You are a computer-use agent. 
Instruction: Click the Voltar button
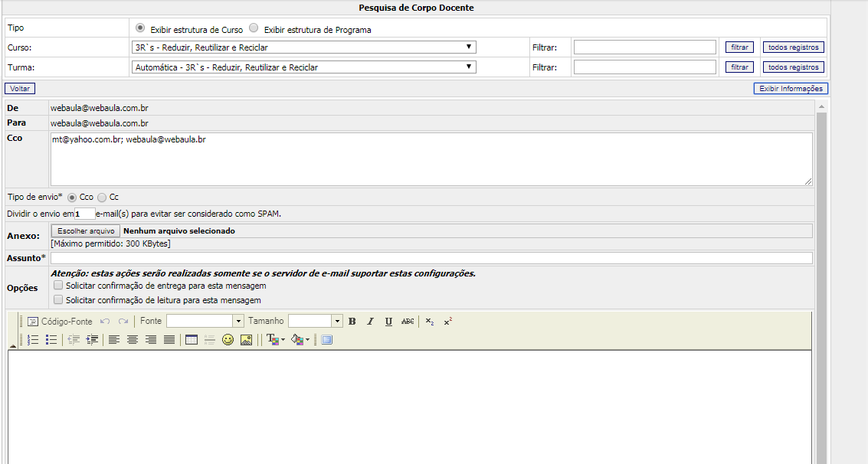(x=20, y=89)
